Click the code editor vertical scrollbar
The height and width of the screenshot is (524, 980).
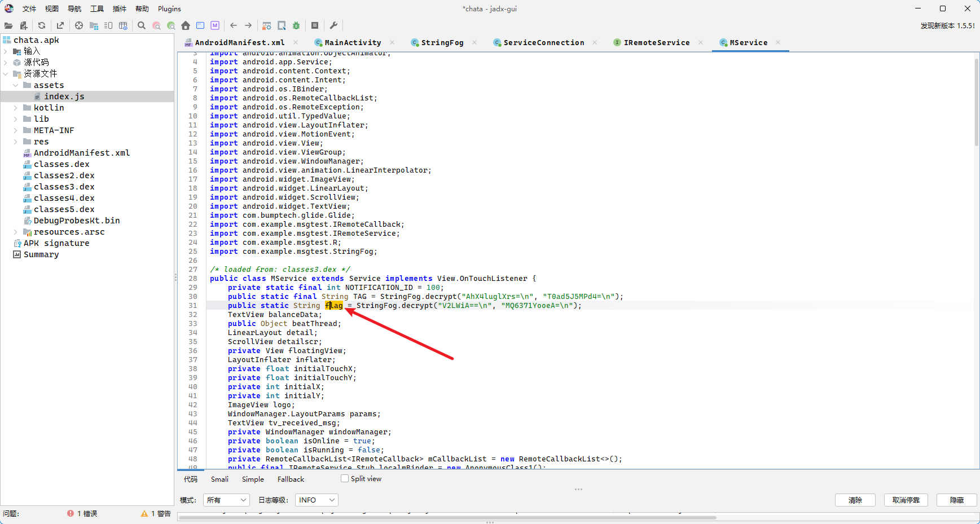(976, 102)
